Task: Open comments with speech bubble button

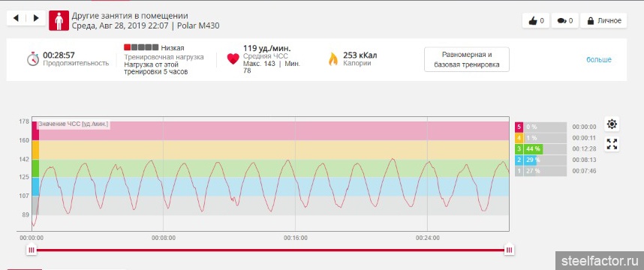Action: [x=565, y=20]
